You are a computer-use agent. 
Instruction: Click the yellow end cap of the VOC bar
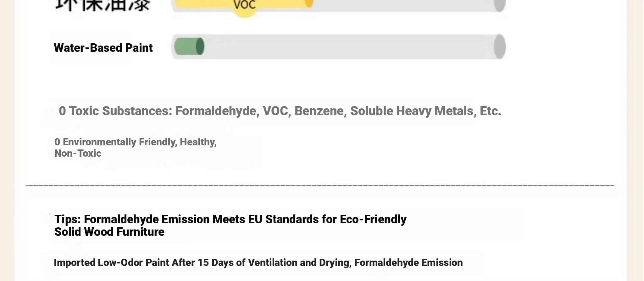pos(309,3)
